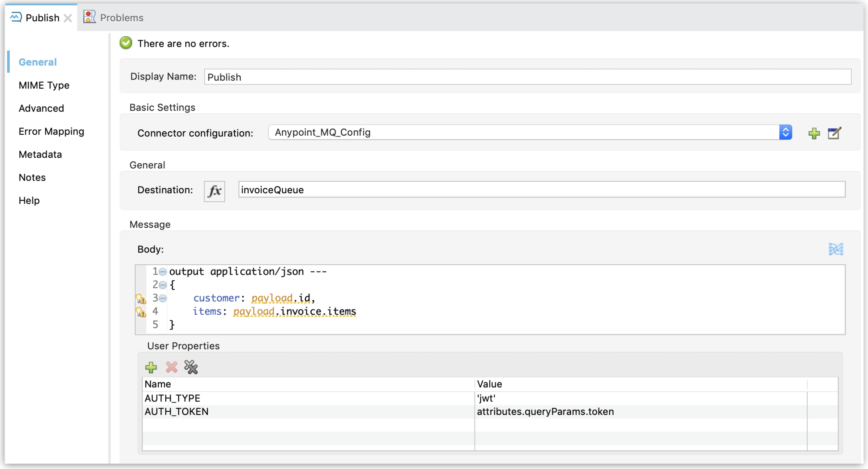Open DataSense mapping icon beside Body
The image size is (868, 469).
836,249
